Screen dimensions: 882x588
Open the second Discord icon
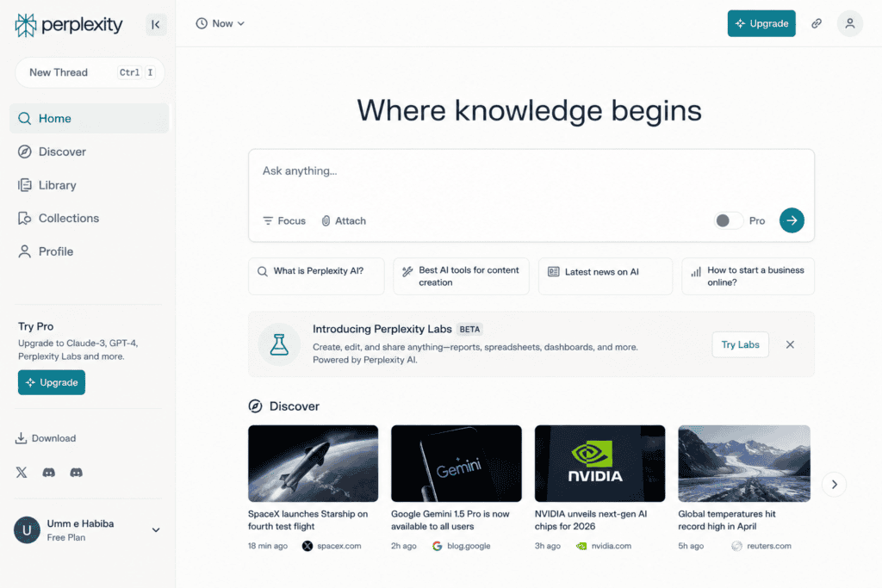point(76,472)
